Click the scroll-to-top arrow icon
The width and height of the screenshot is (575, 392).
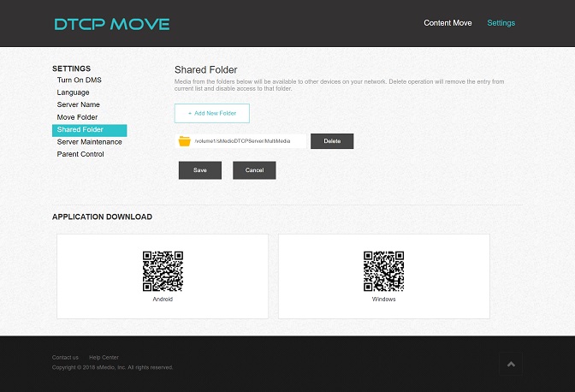(x=511, y=364)
